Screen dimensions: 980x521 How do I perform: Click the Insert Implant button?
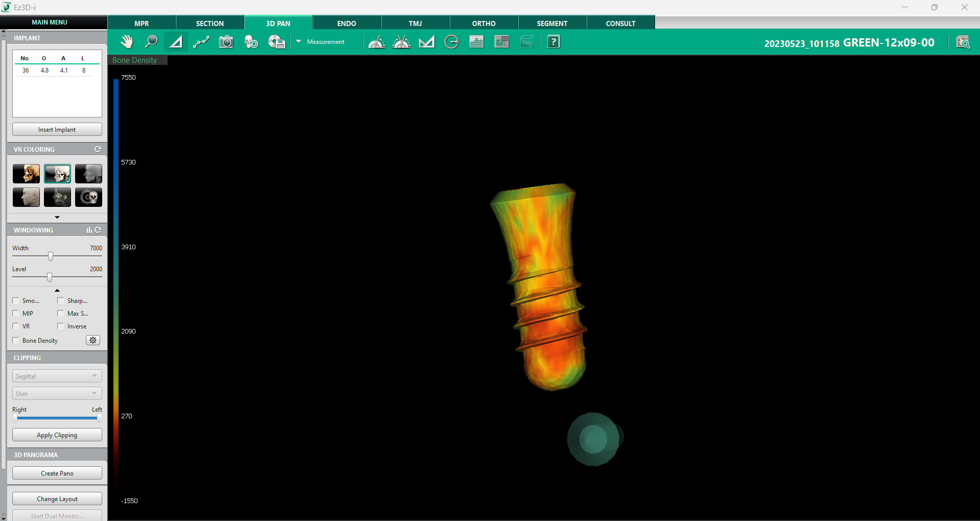coord(57,130)
